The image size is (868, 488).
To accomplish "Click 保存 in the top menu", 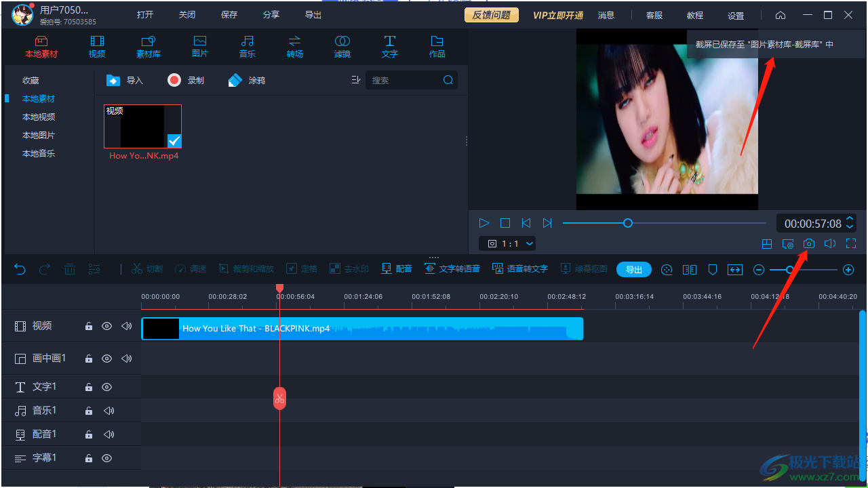I will 229,15.
